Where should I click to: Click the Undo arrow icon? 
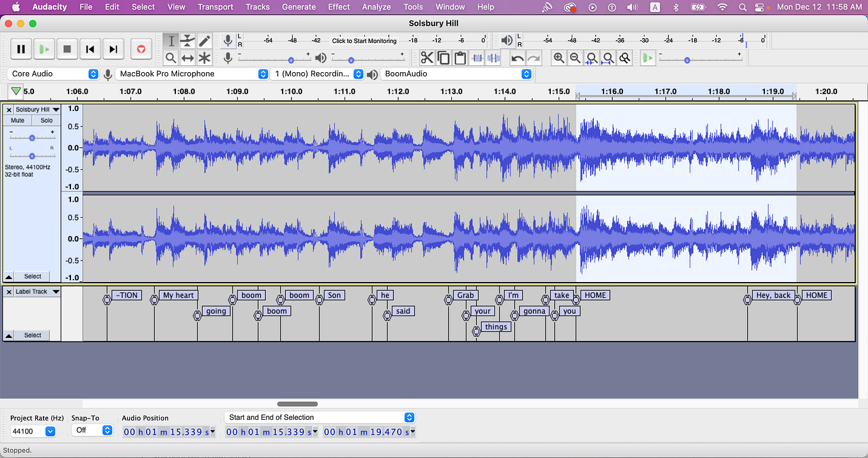coord(517,58)
